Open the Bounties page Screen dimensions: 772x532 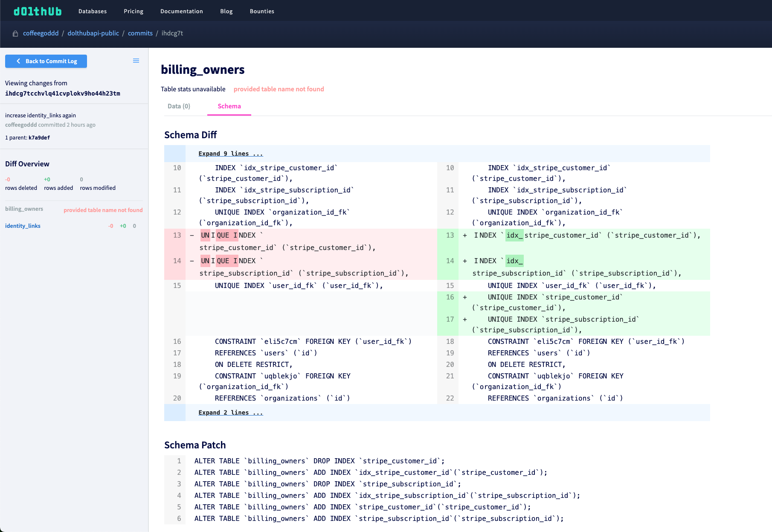pos(262,11)
